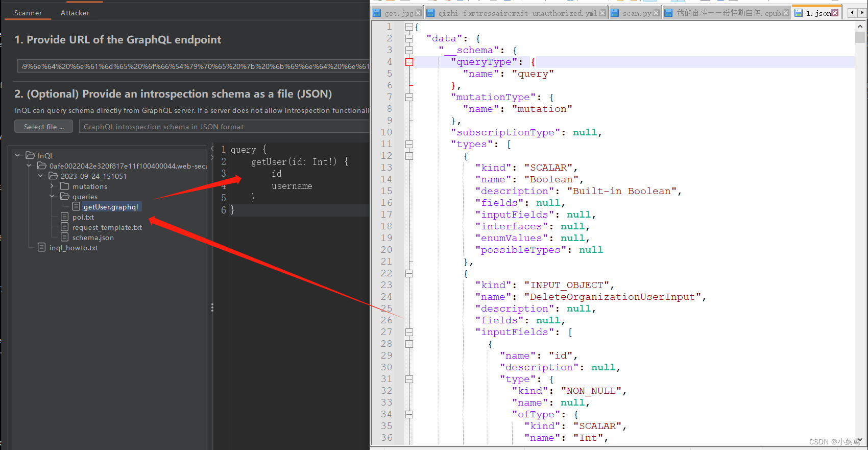
Task: Click "getUser(id: Int!)" in query editor
Action: pyautogui.click(x=294, y=161)
